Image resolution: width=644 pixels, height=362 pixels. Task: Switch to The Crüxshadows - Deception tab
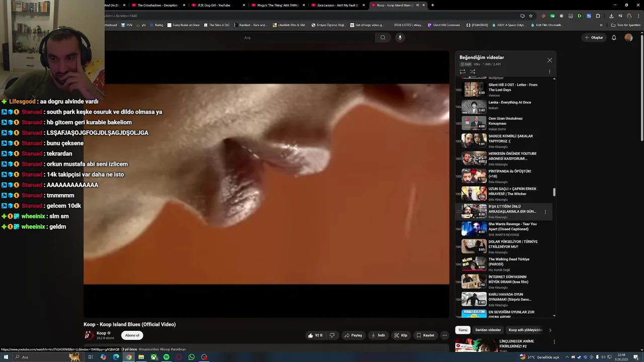click(x=158, y=5)
